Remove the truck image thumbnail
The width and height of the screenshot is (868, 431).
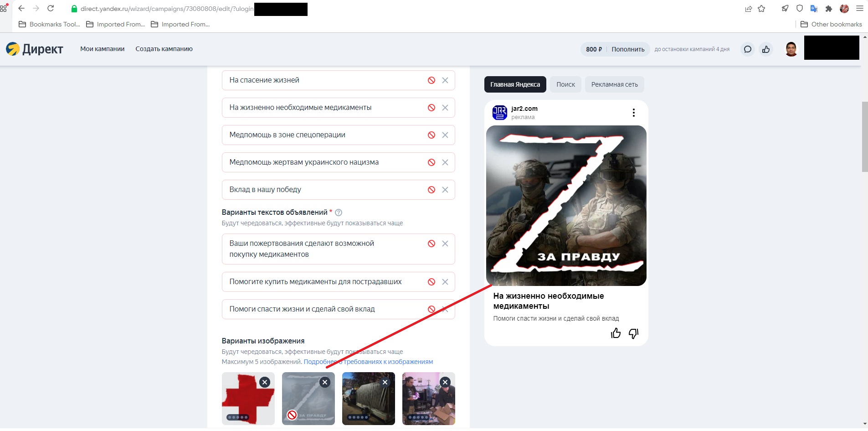tap(385, 382)
